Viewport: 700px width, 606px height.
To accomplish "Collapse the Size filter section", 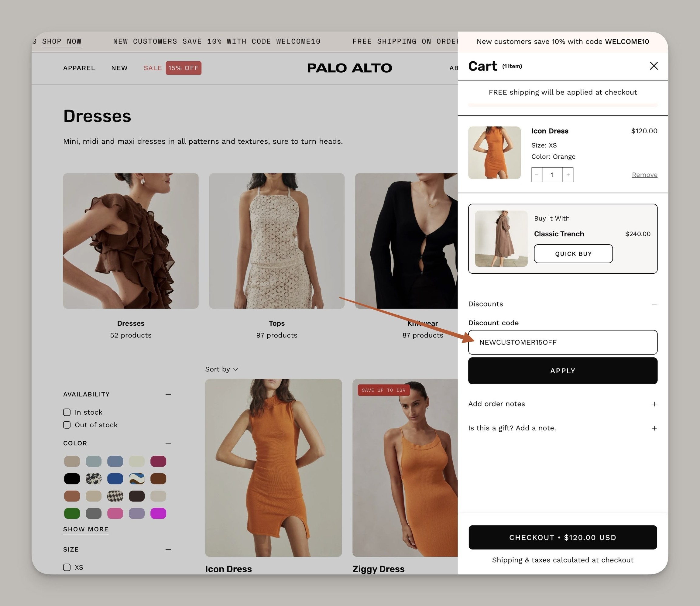I will (x=168, y=550).
